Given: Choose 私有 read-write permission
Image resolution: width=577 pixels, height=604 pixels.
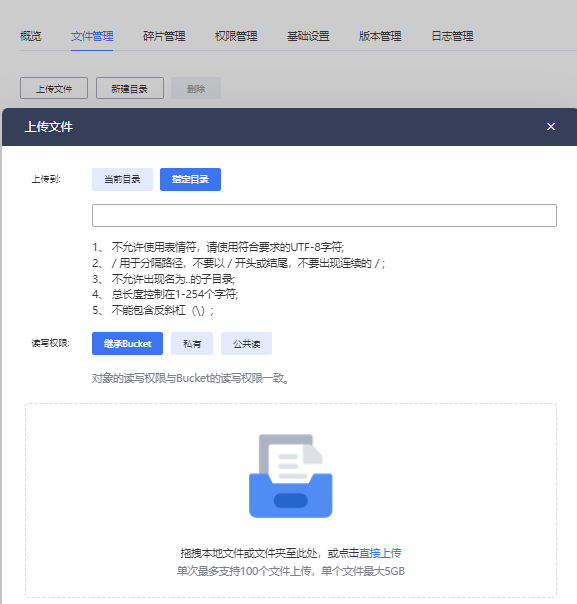Looking at the screenshot, I should tap(192, 343).
